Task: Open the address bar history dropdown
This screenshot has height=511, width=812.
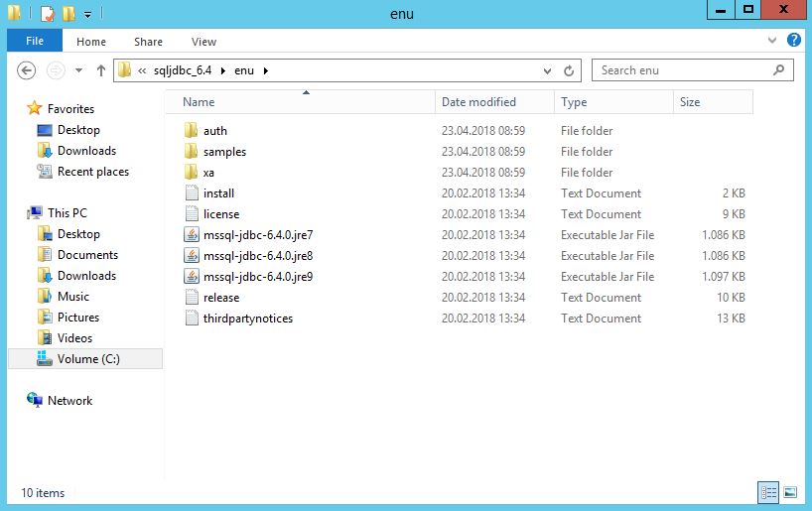Action: [547, 70]
